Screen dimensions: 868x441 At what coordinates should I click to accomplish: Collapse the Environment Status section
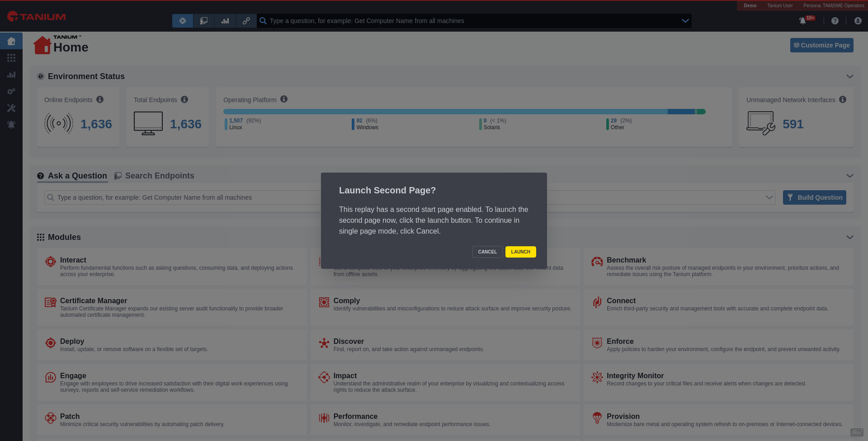click(849, 76)
